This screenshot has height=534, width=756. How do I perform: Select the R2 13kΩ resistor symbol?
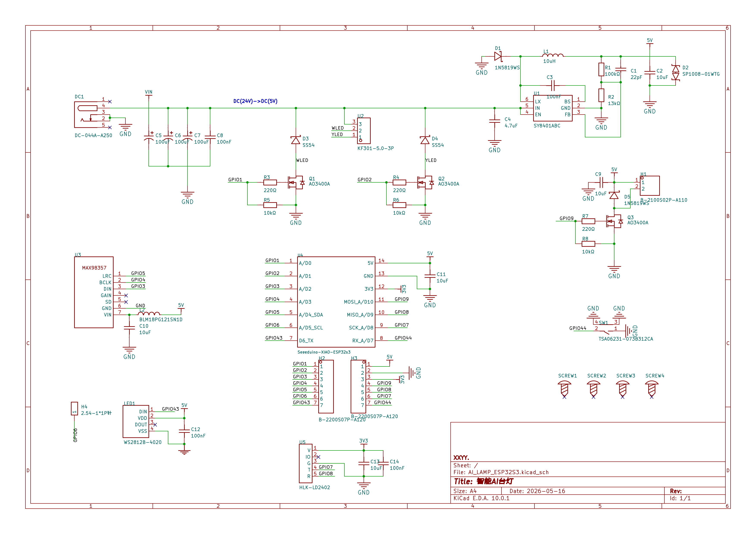(601, 95)
